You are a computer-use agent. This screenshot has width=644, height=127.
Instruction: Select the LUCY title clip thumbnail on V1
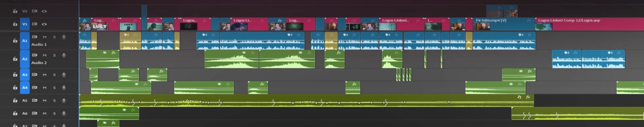[x=100, y=26]
